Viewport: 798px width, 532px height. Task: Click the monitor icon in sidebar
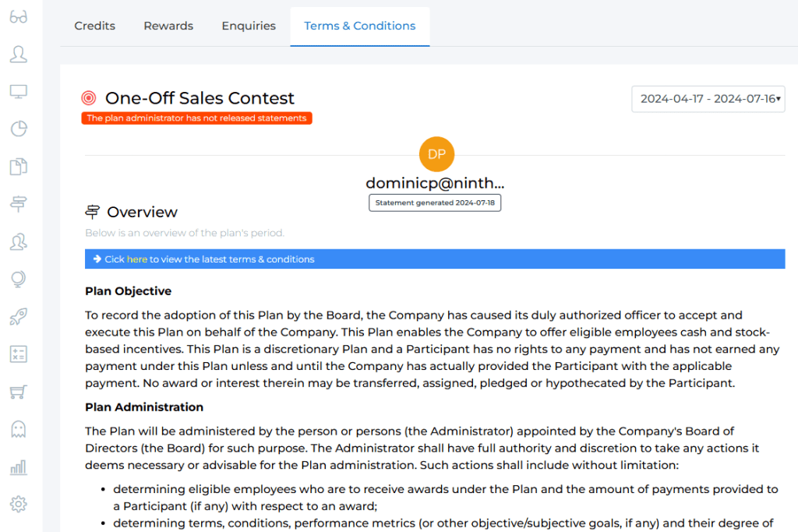[19, 92]
